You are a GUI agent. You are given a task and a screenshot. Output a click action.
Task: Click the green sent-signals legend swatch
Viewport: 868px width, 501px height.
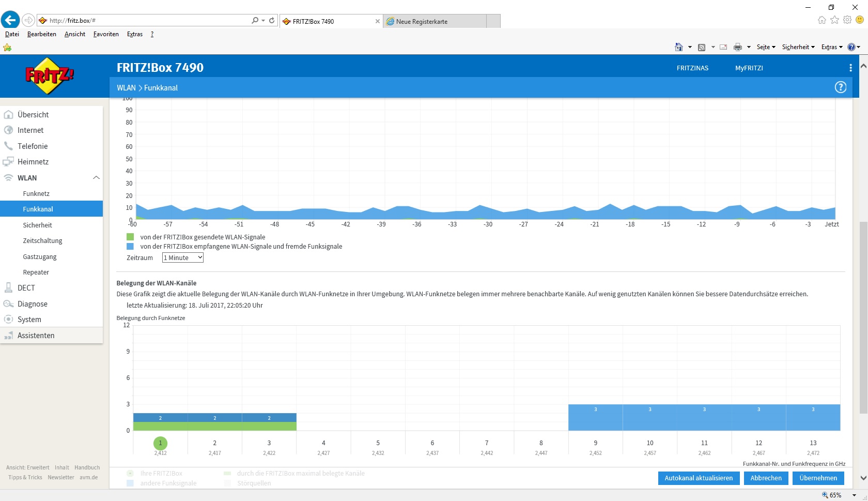(x=130, y=237)
